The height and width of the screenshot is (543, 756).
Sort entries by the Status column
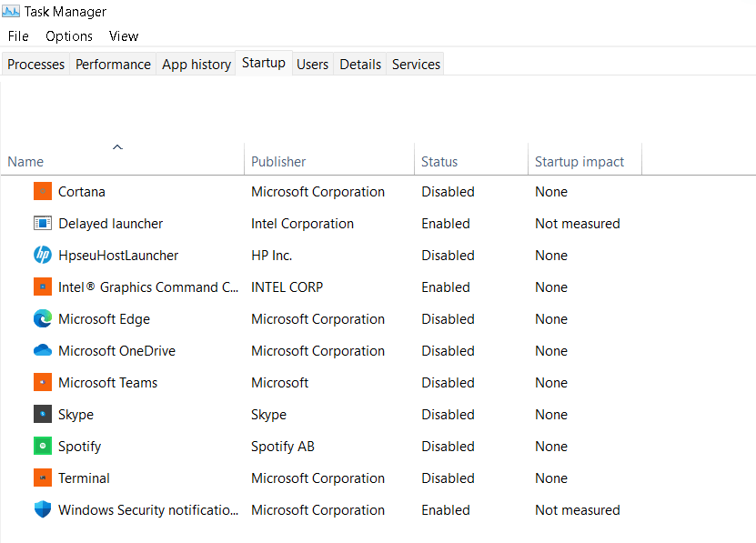[441, 161]
